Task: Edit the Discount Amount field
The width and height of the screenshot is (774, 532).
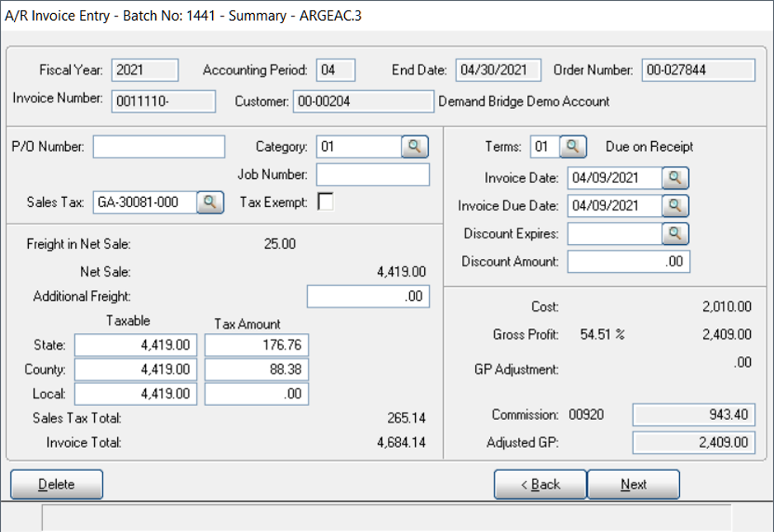Action: point(629,261)
